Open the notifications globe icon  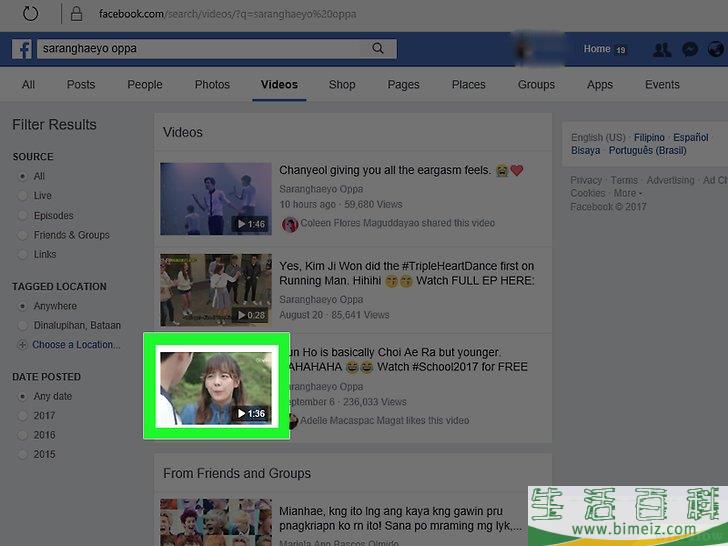pyautogui.click(x=716, y=49)
